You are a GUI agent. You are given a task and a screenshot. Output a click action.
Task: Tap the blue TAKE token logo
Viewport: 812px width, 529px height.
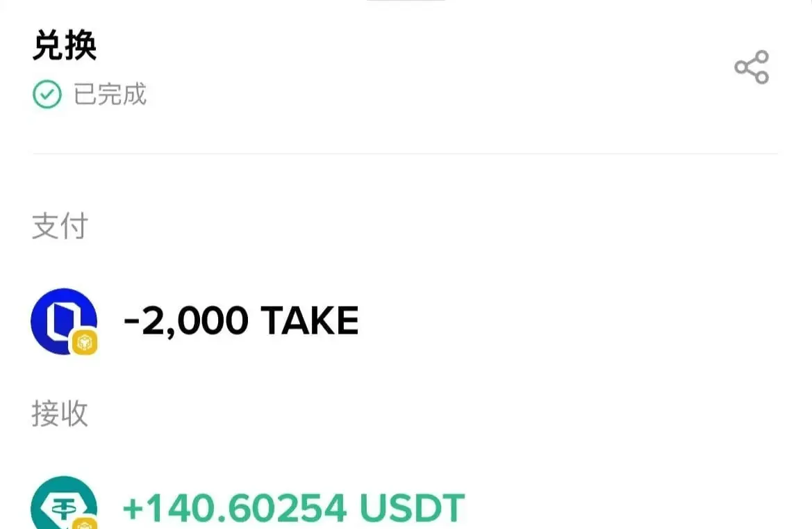(x=64, y=321)
